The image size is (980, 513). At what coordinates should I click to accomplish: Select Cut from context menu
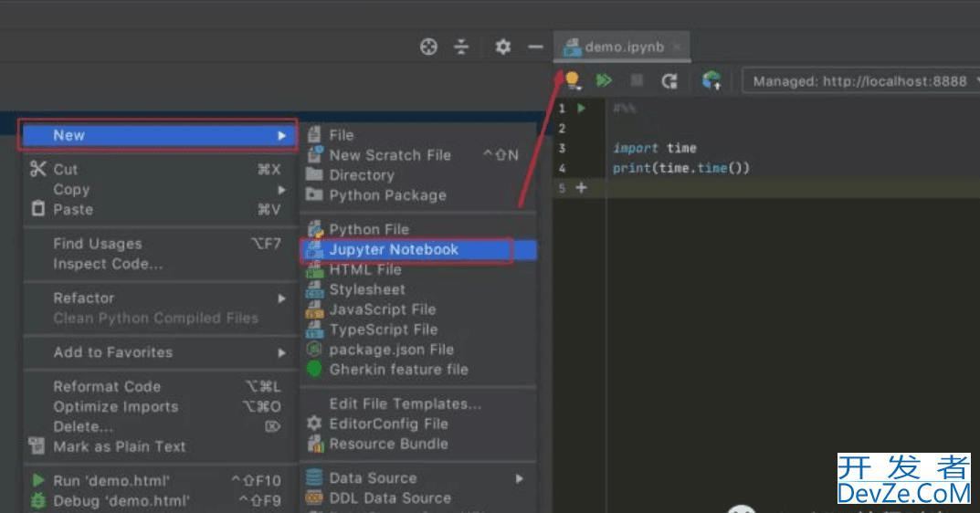[158, 170]
